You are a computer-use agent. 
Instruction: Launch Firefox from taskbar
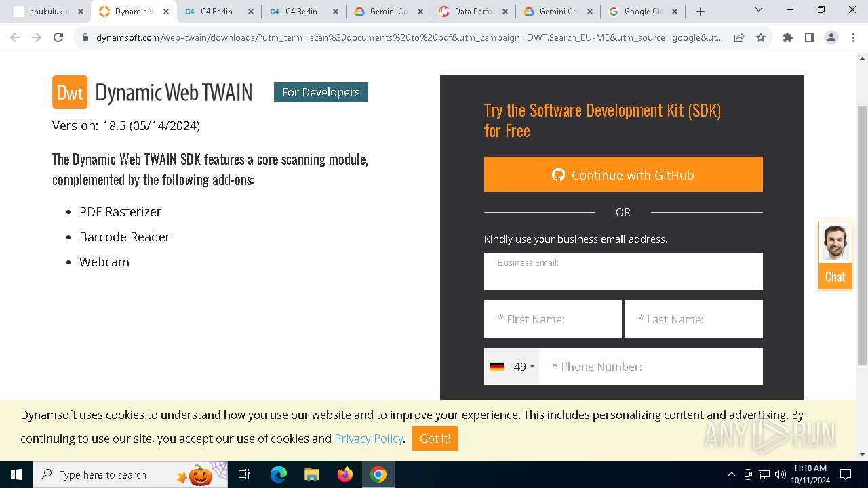pyautogui.click(x=344, y=474)
